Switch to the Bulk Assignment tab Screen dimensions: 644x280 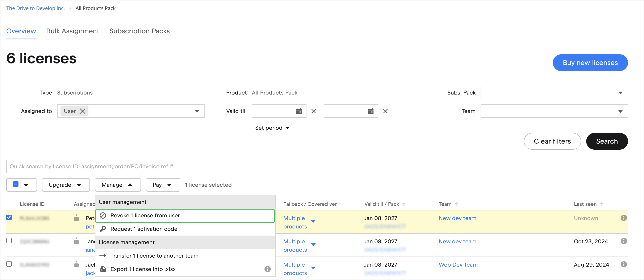(72, 31)
